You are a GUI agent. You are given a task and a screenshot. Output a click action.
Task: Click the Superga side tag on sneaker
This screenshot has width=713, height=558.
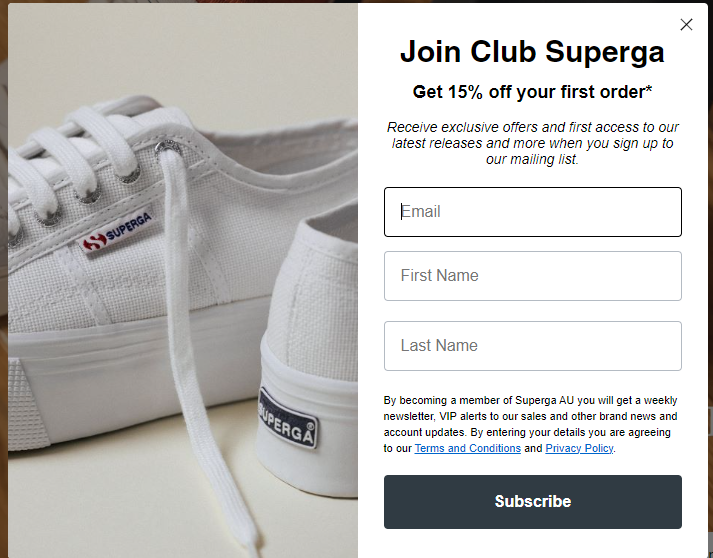pyautogui.click(x=118, y=230)
